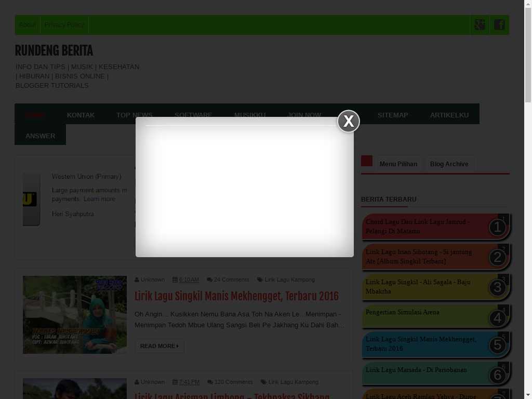The image size is (532, 399).
Task: Click the Lirik Lagu Kampong tag on first post
Action: click(289, 280)
